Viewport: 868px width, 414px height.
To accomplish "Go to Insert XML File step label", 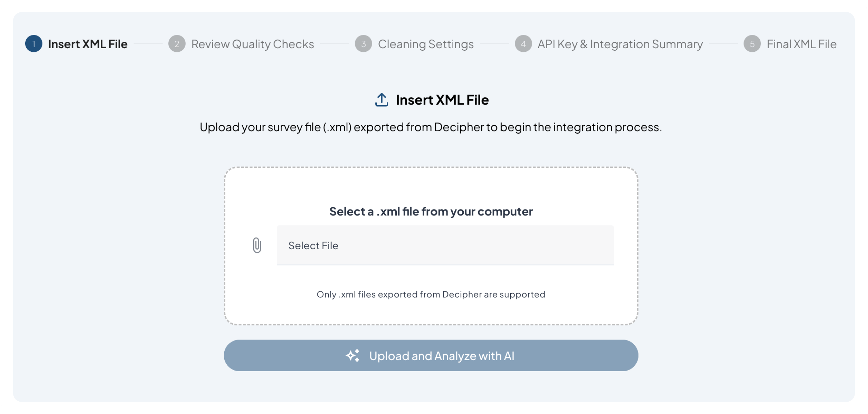I will pyautogui.click(x=88, y=44).
